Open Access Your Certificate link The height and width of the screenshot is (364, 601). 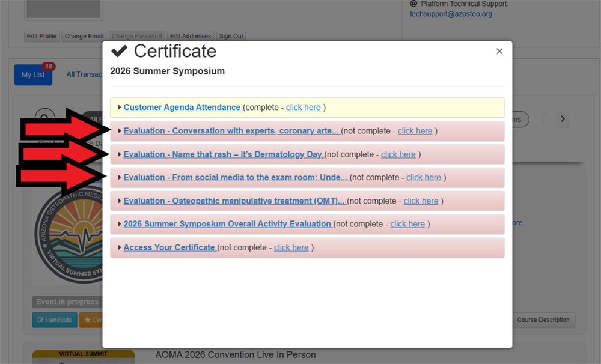pyautogui.click(x=169, y=247)
